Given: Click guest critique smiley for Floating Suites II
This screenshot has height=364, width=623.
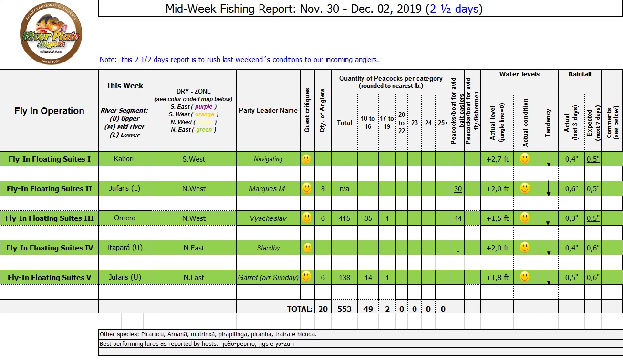Looking at the screenshot, I should 306,189.
